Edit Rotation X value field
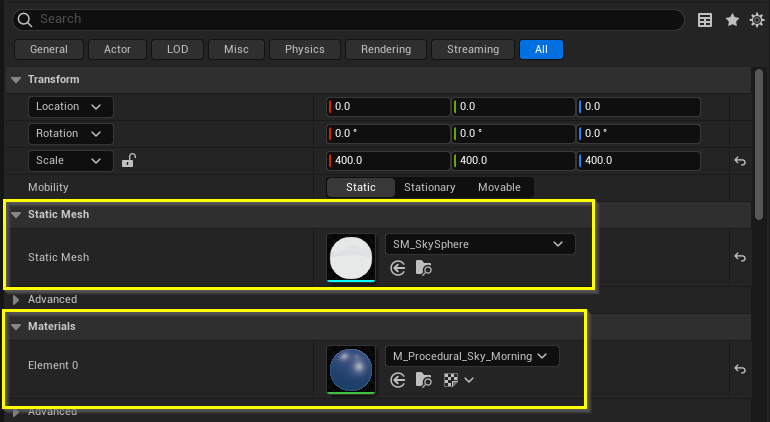This screenshot has height=422, width=770. [388, 134]
